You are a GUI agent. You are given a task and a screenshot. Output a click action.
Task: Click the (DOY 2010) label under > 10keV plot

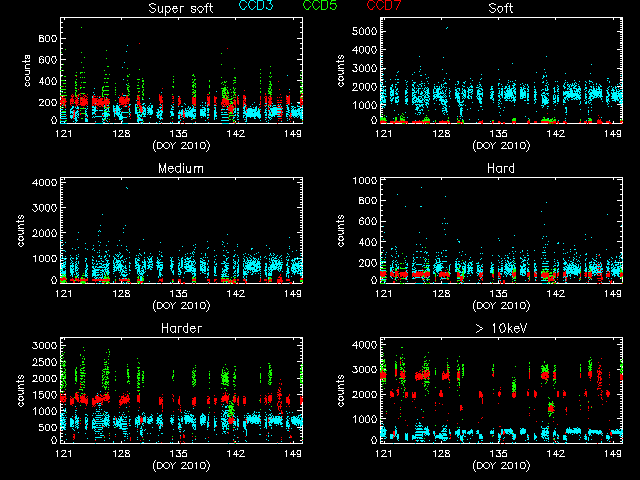[x=502, y=465]
